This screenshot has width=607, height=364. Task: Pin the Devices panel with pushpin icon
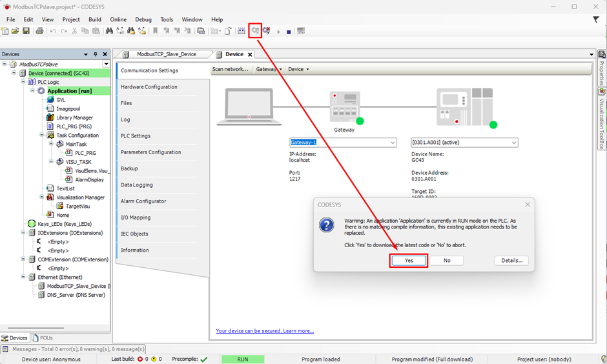coord(95,54)
